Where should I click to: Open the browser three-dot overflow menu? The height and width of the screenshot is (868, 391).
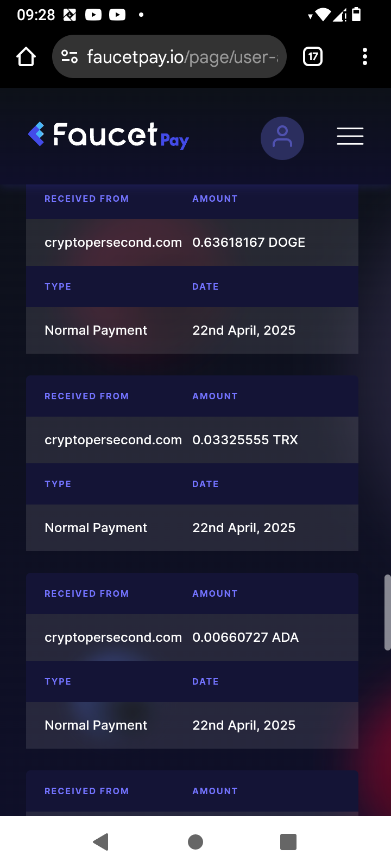(x=365, y=56)
